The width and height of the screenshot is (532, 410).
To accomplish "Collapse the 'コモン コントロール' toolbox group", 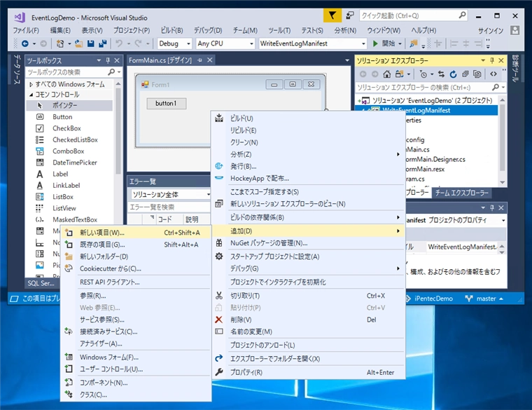I will pos(31,95).
